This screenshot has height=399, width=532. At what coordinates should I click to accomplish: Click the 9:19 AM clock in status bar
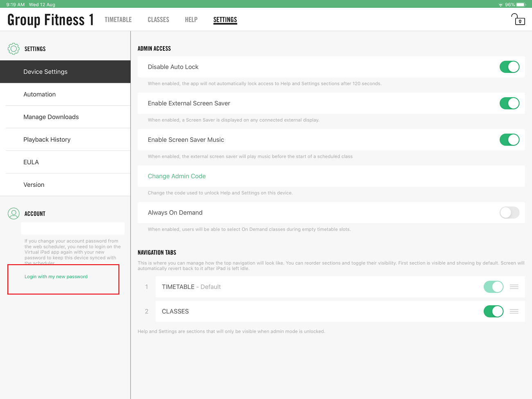[x=16, y=5]
